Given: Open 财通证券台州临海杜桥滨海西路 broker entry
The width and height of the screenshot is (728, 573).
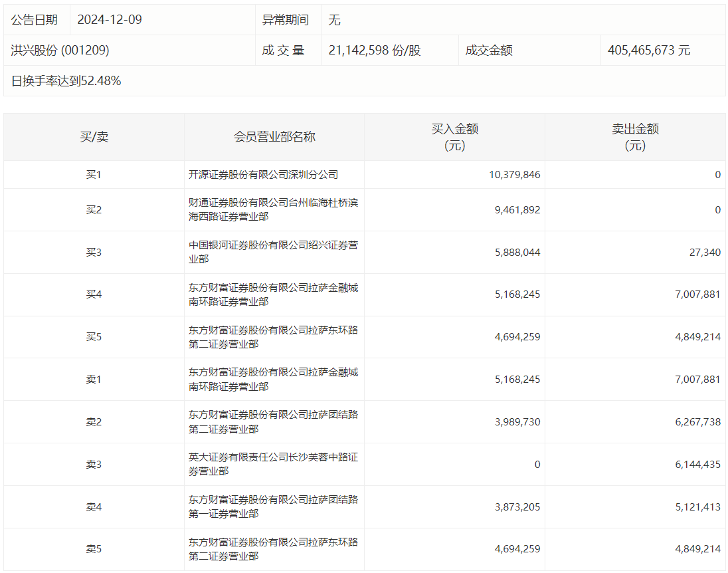Looking at the screenshot, I should [x=273, y=209].
